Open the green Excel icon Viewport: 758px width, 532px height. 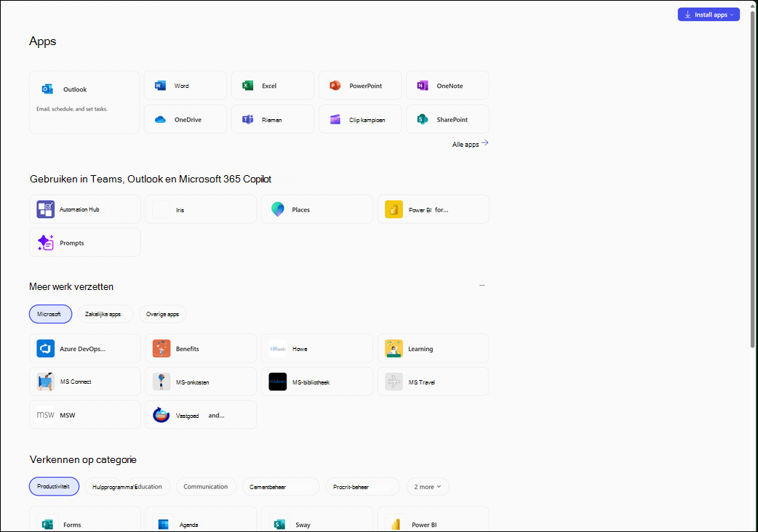(247, 86)
